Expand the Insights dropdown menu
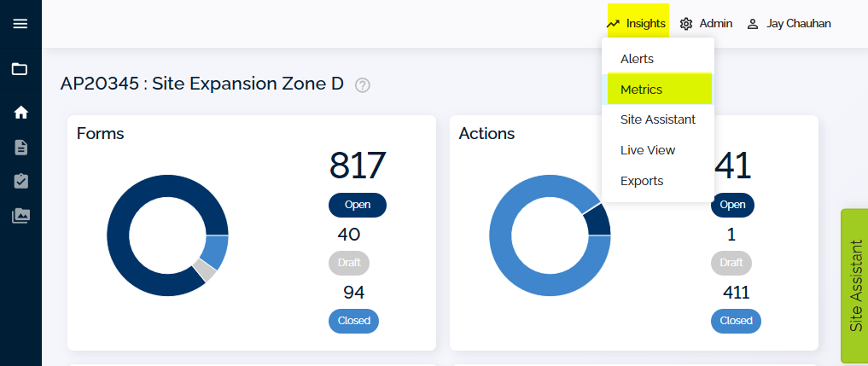868x366 pixels. tap(638, 24)
